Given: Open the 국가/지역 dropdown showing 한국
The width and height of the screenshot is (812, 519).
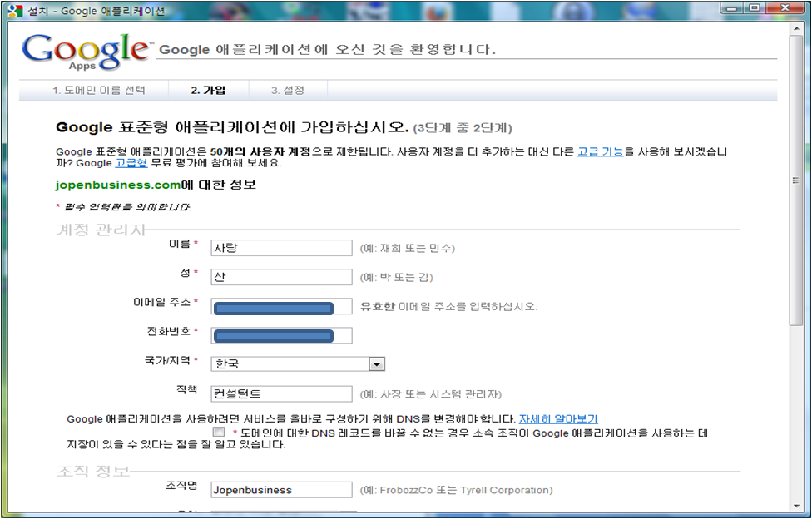Looking at the screenshot, I should (x=298, y=364).
